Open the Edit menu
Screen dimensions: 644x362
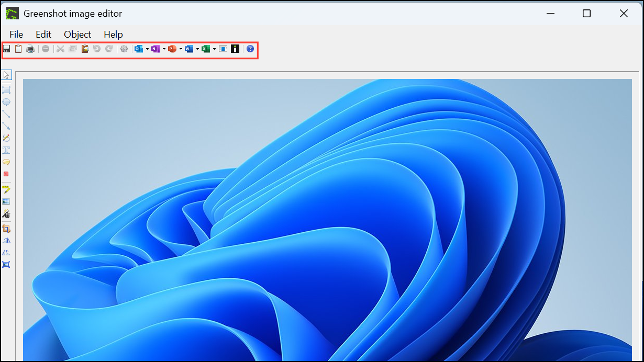43,34
